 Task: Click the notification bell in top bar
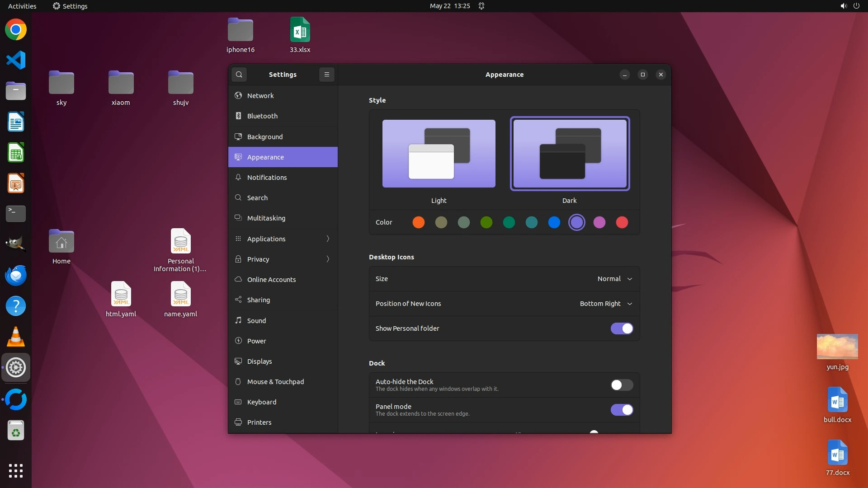pos(481,6)
